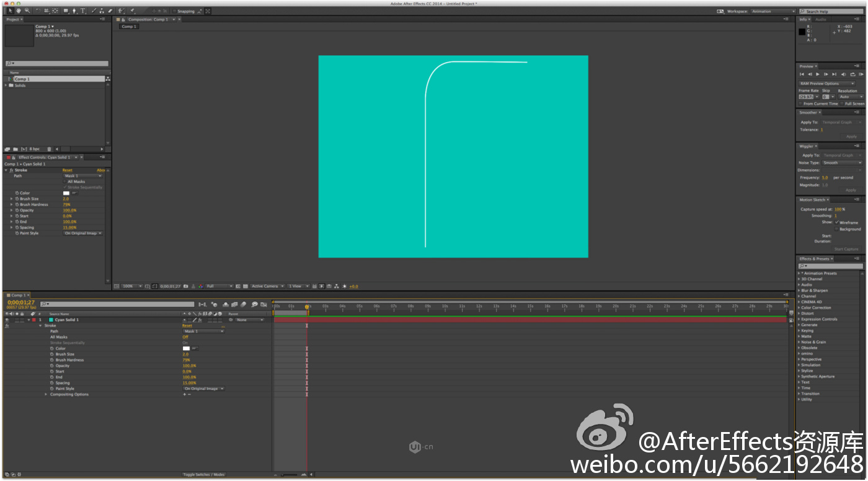Open the Full resolution dropdown in viewer

pos(219,286)
